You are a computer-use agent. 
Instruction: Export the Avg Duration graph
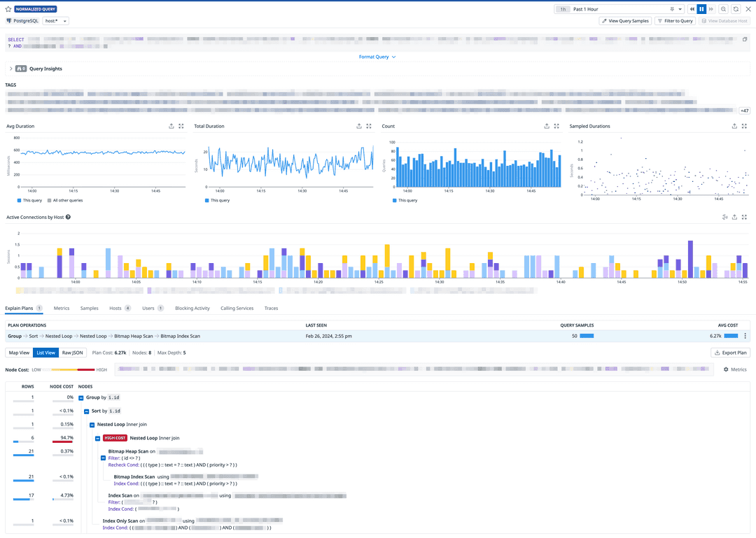[x=171, y=126]
